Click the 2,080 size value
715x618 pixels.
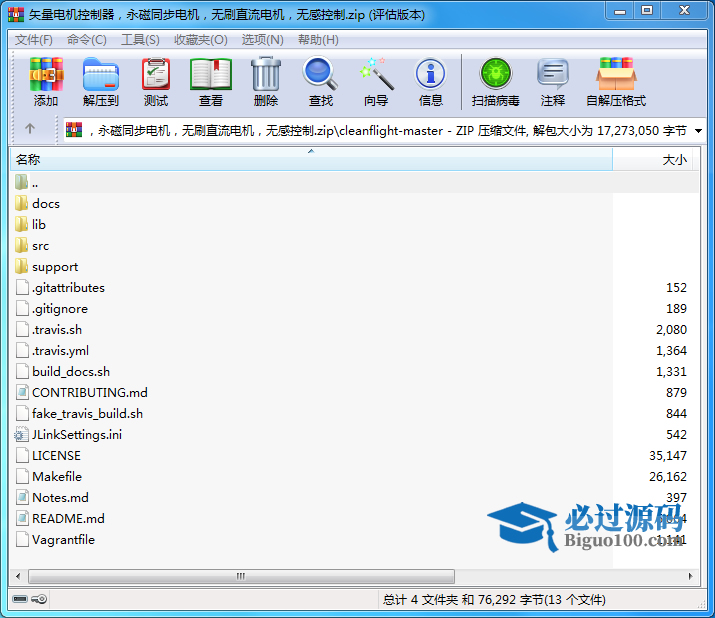click(671, 330)
